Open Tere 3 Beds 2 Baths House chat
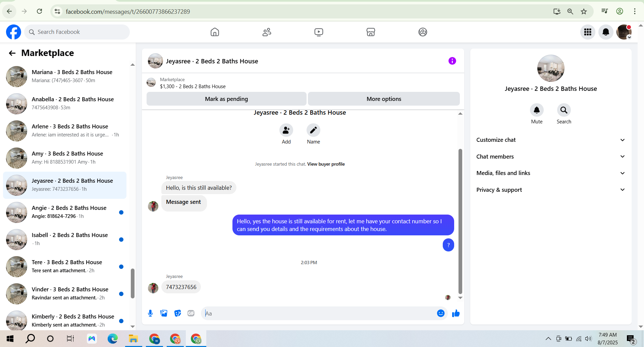 [65, 267]
